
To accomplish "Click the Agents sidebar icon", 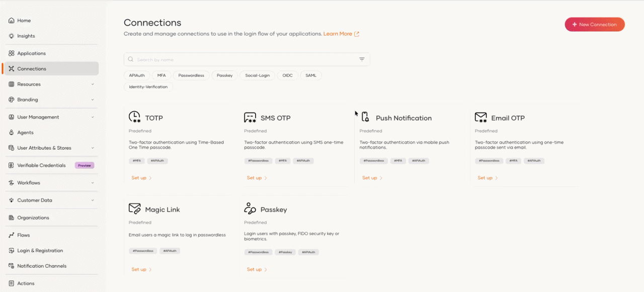I will click(x=12, y=133).
